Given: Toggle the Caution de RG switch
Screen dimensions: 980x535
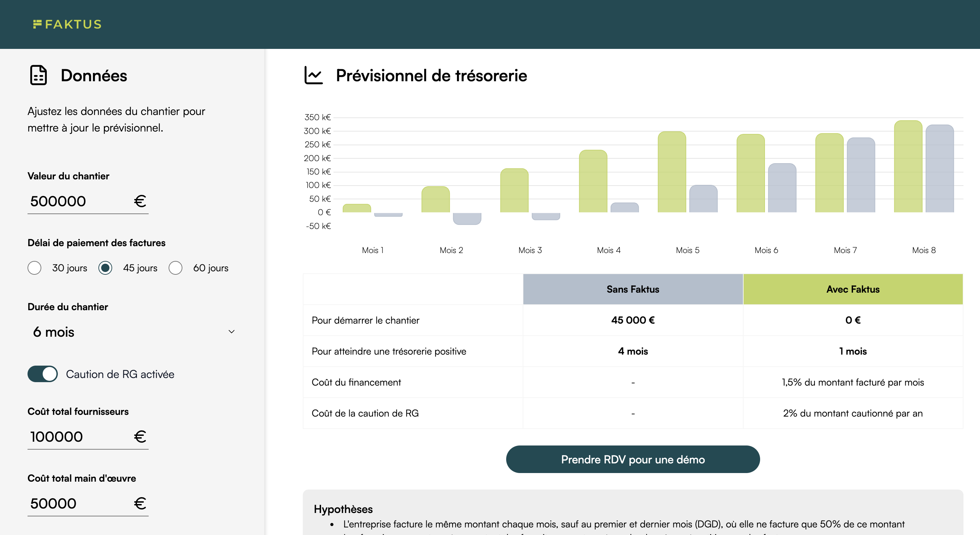Looking at the screenshot, I should pos(43,374).
